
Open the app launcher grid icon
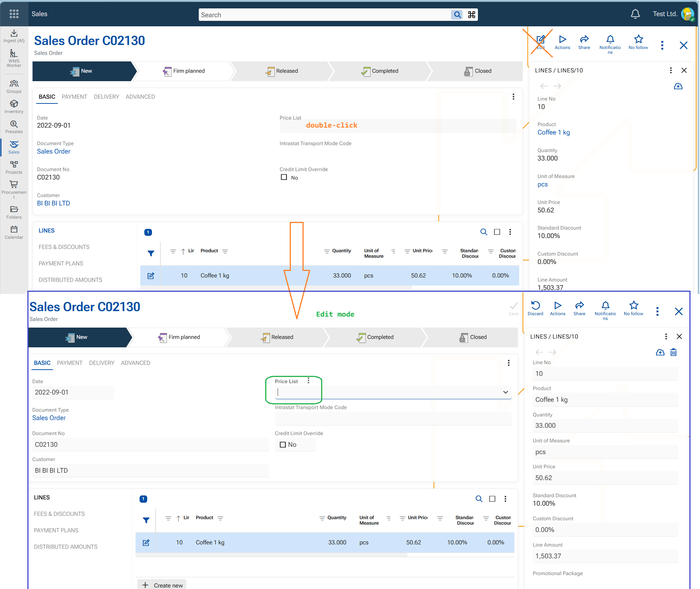coord(14,14)
